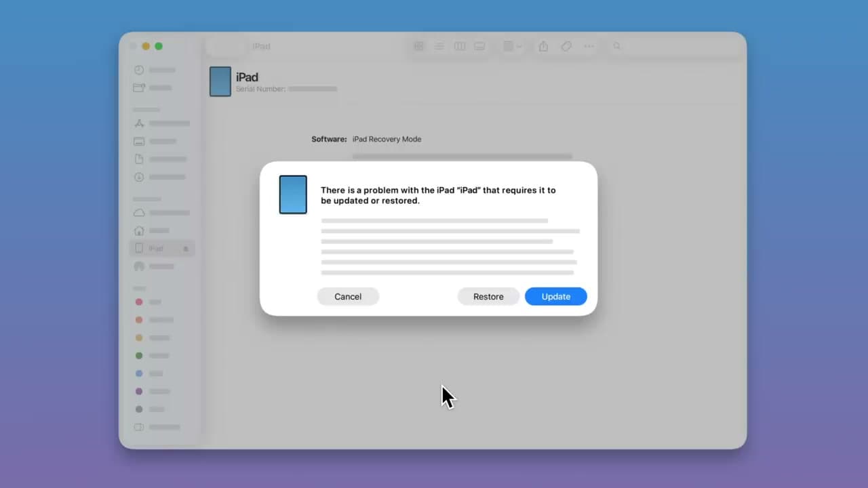Image resolution: width=868 pixels, height=488 pixels.
Task: Select the orange tag in sidebar
Action: click(x=139, y=319)
